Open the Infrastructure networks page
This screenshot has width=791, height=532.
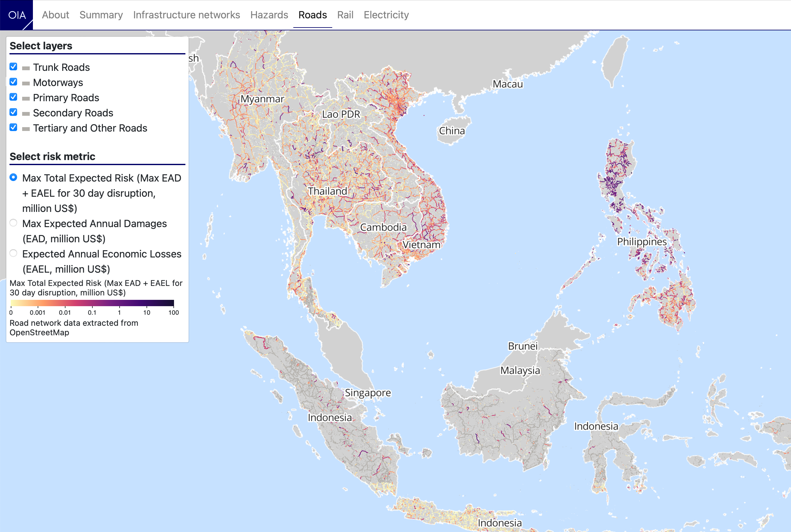(186, 15)
